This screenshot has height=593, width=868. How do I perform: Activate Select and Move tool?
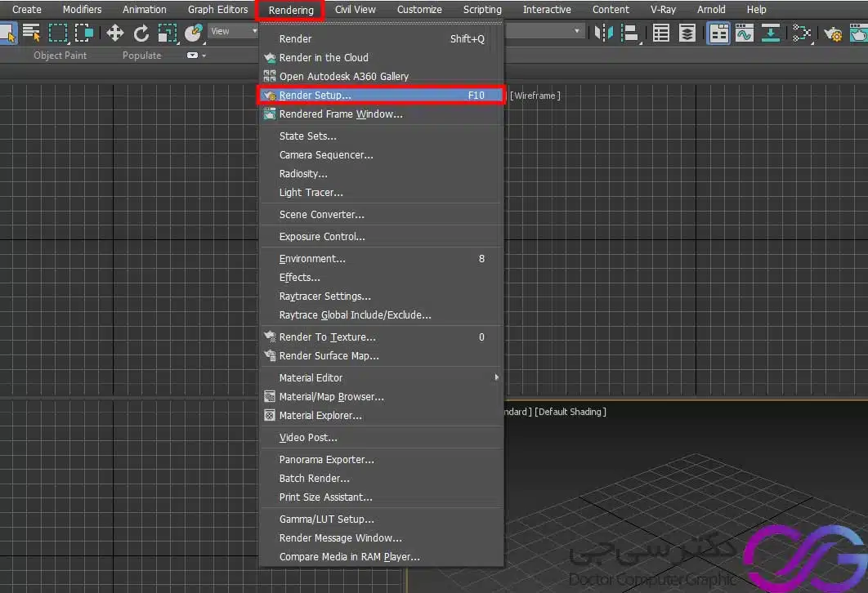[x=114, y=33]
